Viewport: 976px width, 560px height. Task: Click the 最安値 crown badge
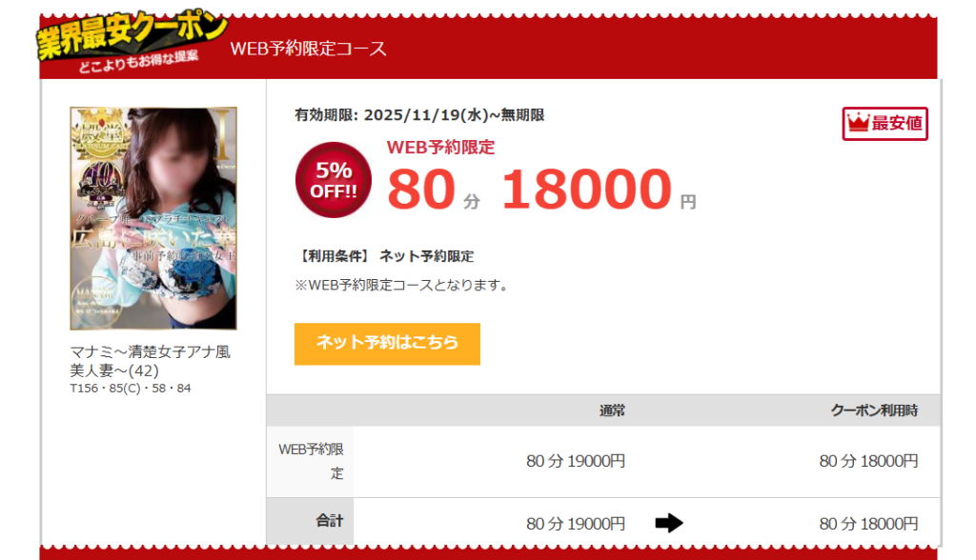point(884,124)
